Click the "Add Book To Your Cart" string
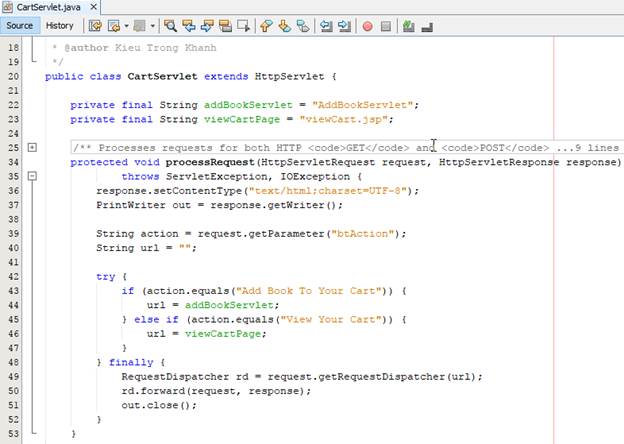Image resolution: width=624 pixels, height=444 pixels. click(309, 291)
